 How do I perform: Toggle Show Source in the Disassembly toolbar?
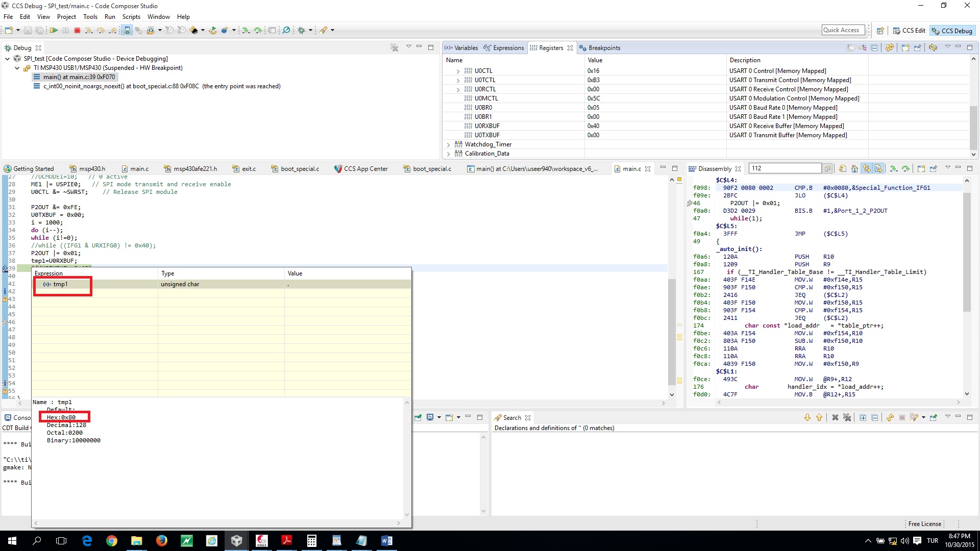pyautogui.click(x=878, y=169)
